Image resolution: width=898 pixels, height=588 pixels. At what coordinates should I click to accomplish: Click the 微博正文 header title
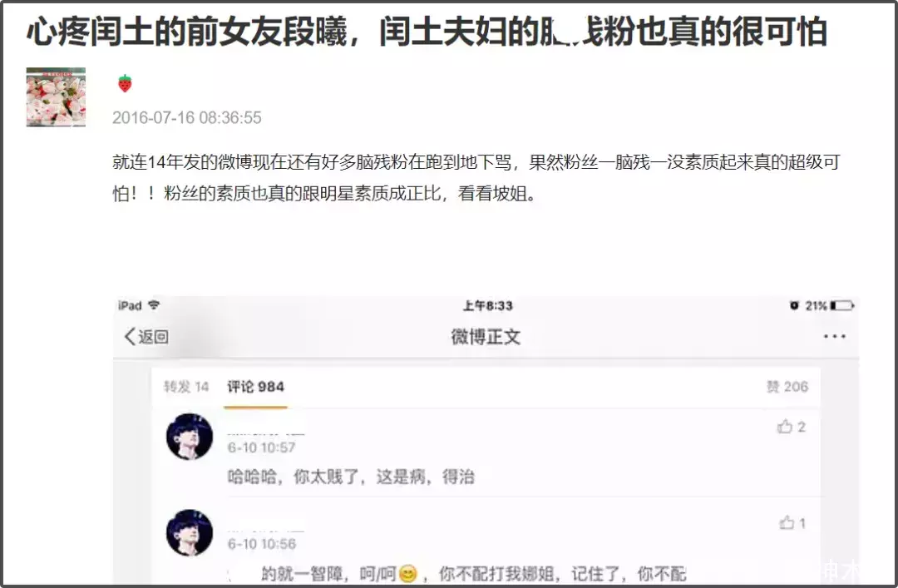[486, 336]
